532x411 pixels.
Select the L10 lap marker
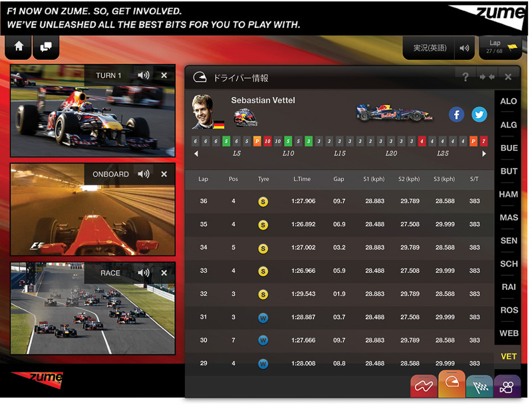288,154
